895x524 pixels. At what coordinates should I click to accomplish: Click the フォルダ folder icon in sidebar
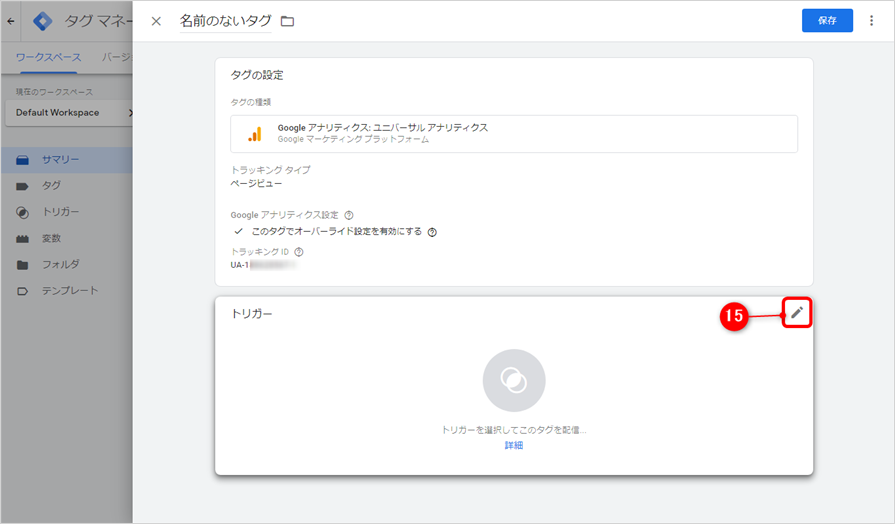coord(22,265)
